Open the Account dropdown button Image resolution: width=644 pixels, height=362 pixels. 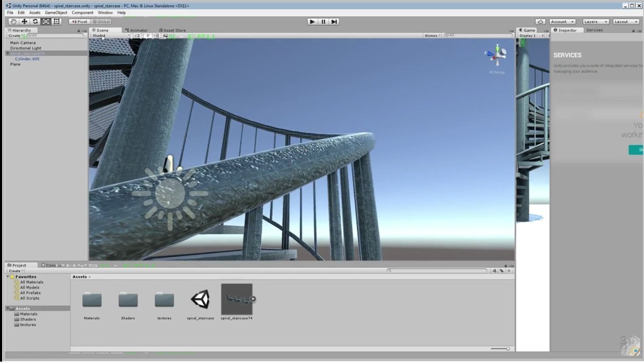pyautogui.click(x=562, y=21)
